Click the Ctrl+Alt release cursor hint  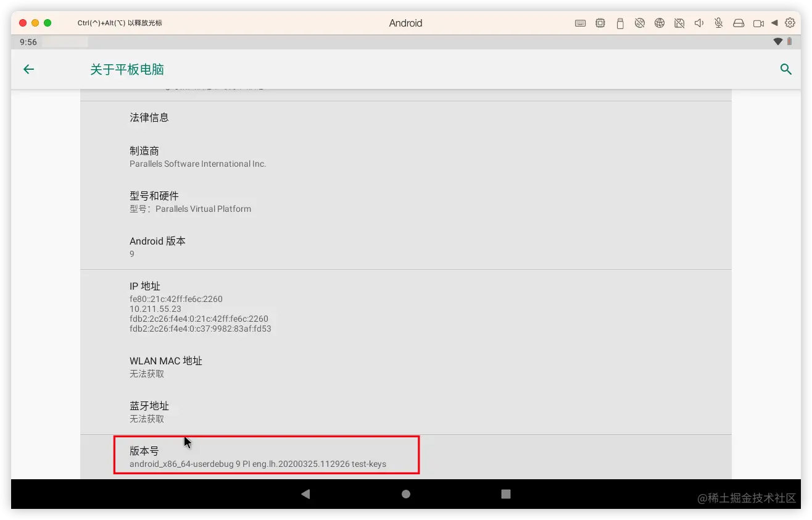[x=120, y=23]
